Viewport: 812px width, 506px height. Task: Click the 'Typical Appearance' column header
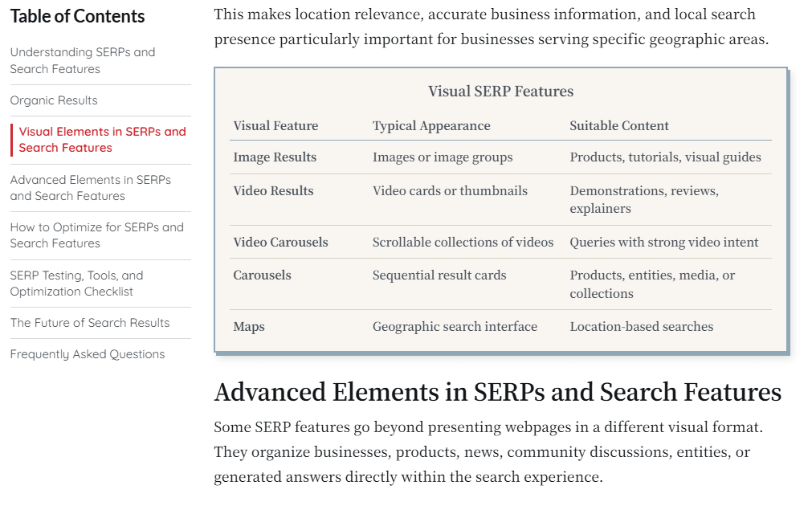tap(431, 126)
